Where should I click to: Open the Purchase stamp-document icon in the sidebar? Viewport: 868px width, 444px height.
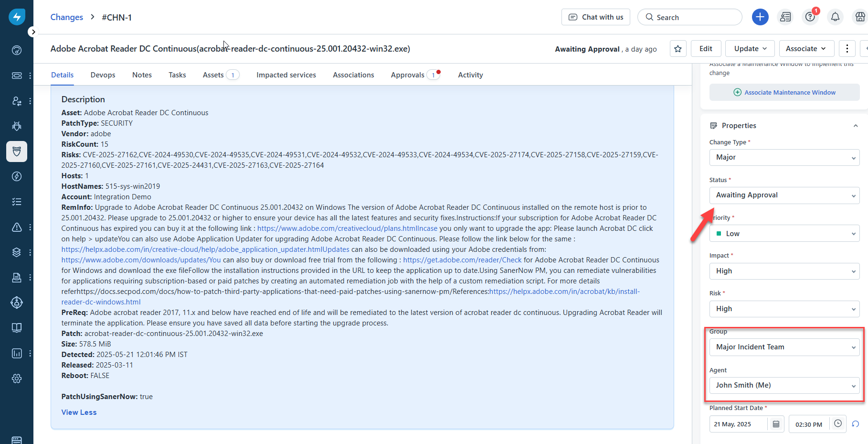tap(17, 277)
